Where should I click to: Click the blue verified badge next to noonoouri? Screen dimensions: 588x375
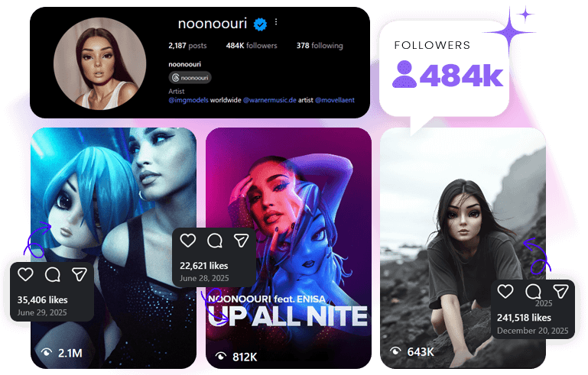click(260, 24)
